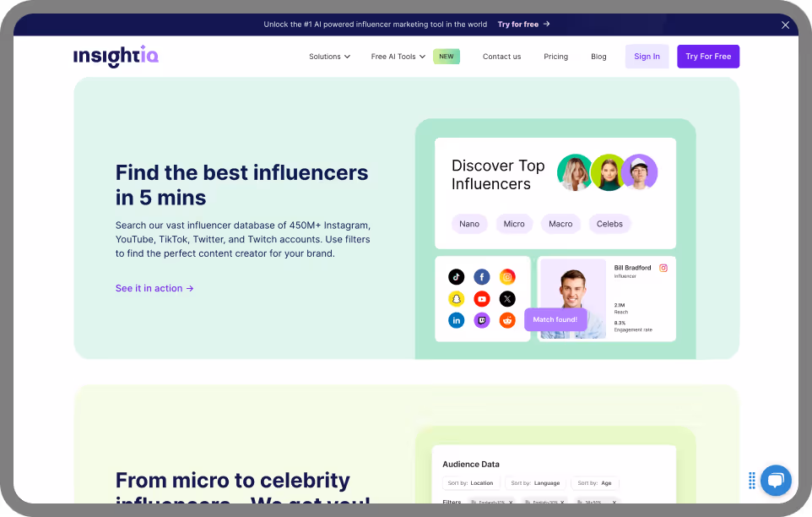812x517 pixels.
Task: Select the Celebs influencer chip
Action: [x=609, y=224]
